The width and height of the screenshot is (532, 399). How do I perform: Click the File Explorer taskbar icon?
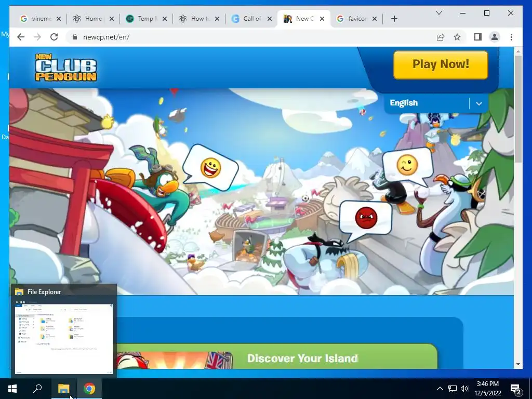(63, 389)
